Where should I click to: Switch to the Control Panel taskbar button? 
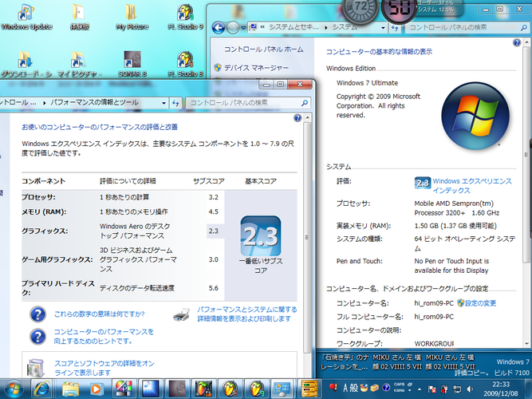coord(282,389)
